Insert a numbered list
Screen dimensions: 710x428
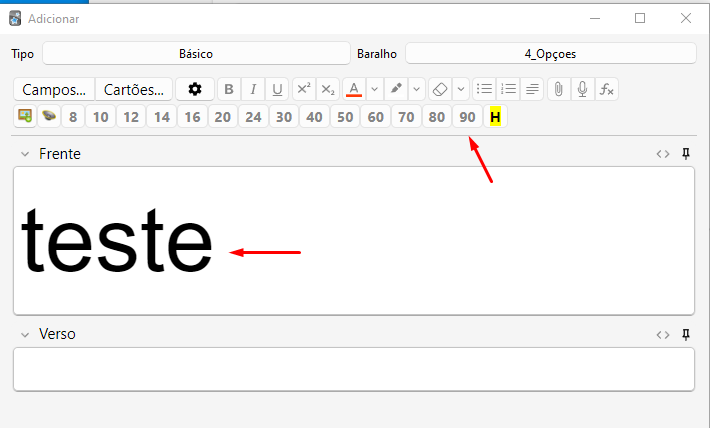point(508,89)
